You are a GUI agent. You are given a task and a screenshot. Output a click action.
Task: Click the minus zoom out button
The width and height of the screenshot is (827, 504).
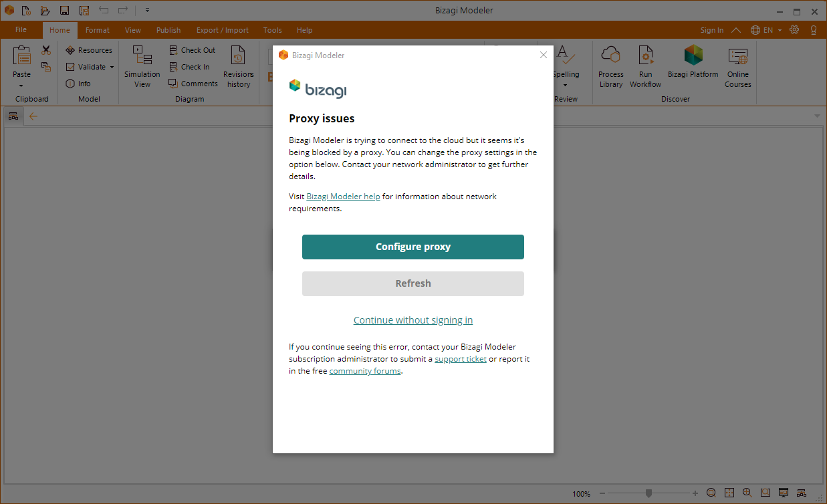pos(602,493)
